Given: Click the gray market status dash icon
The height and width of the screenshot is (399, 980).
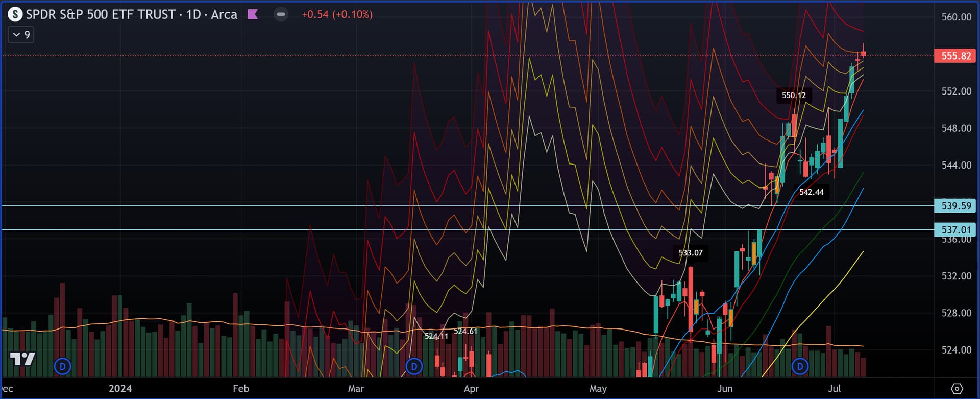Looking at the screenshot, I should point(281,14).
